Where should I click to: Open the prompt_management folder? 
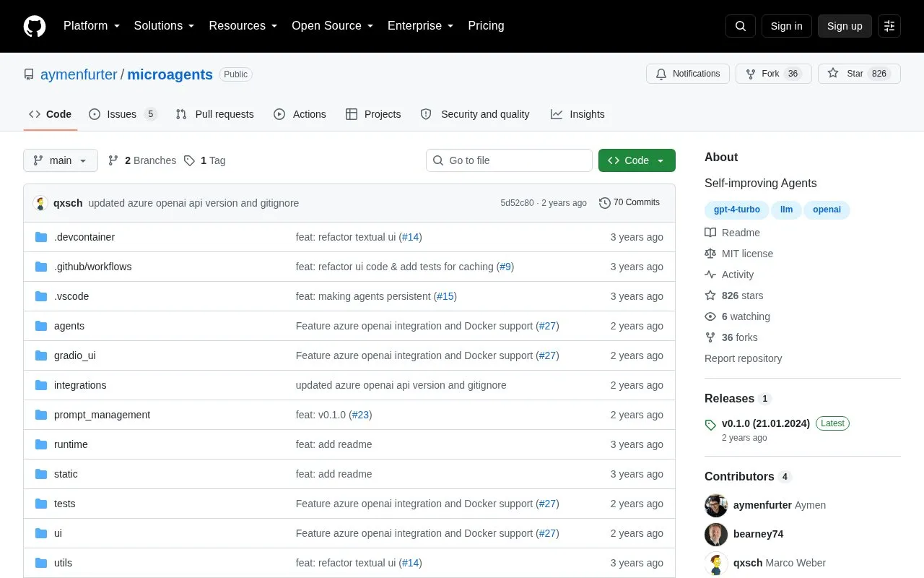pos(102,415)
